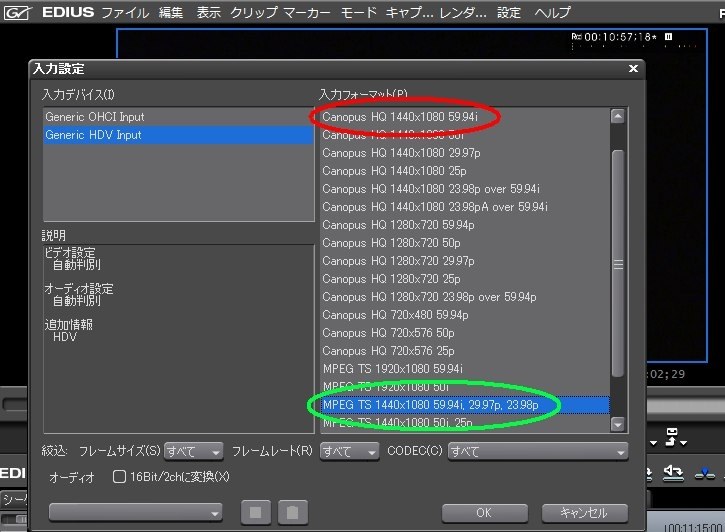Select Canopus HQ 1280x720 59.94p format
725x532 pixels.
tap(465, 225)
